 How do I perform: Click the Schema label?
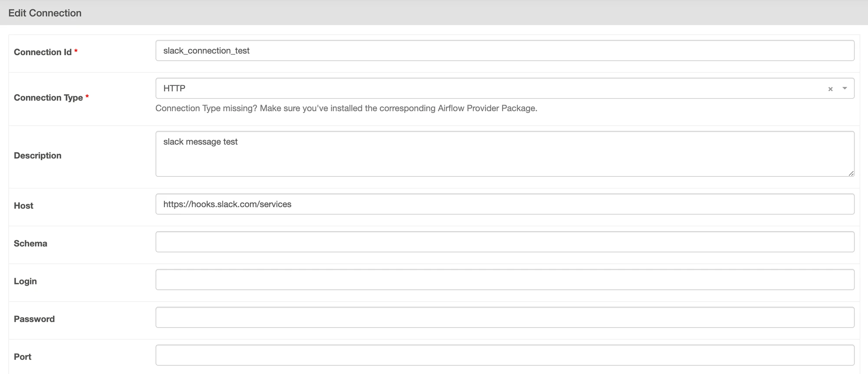[30, 243]
